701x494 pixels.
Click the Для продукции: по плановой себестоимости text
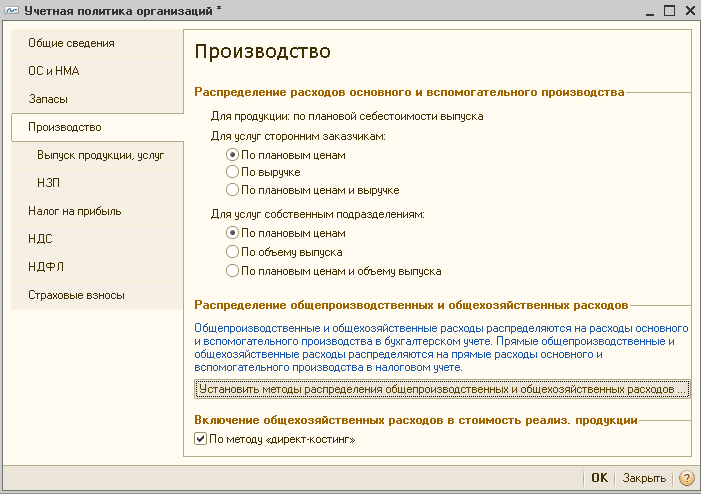(347, 117)
